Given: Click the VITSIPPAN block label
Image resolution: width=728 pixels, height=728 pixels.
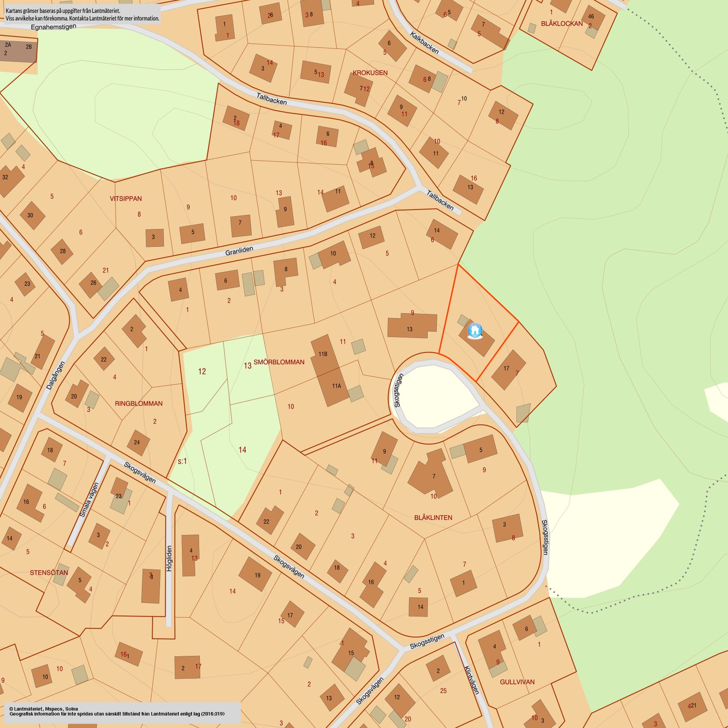Looking at the screenshot, I should 126,199.
